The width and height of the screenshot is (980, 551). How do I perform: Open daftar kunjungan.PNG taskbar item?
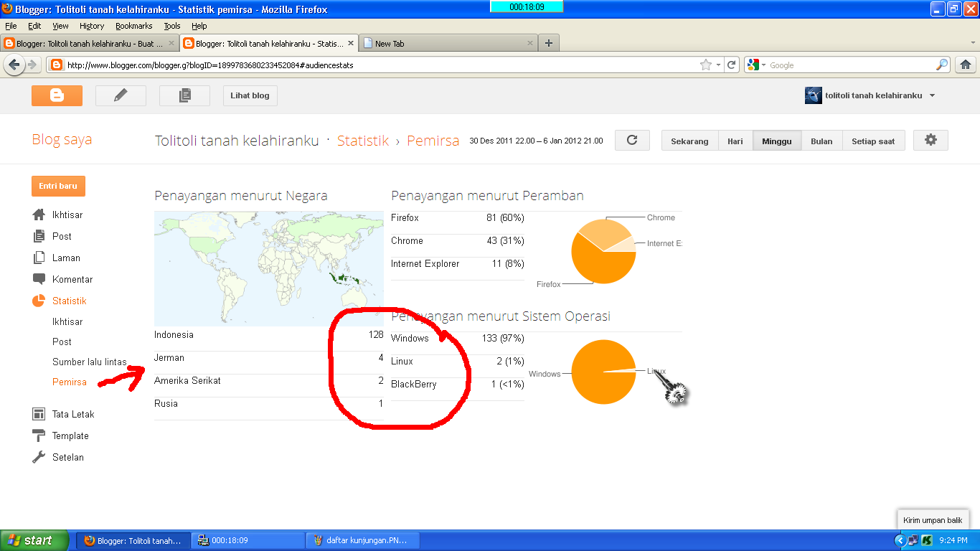[362, 540]
